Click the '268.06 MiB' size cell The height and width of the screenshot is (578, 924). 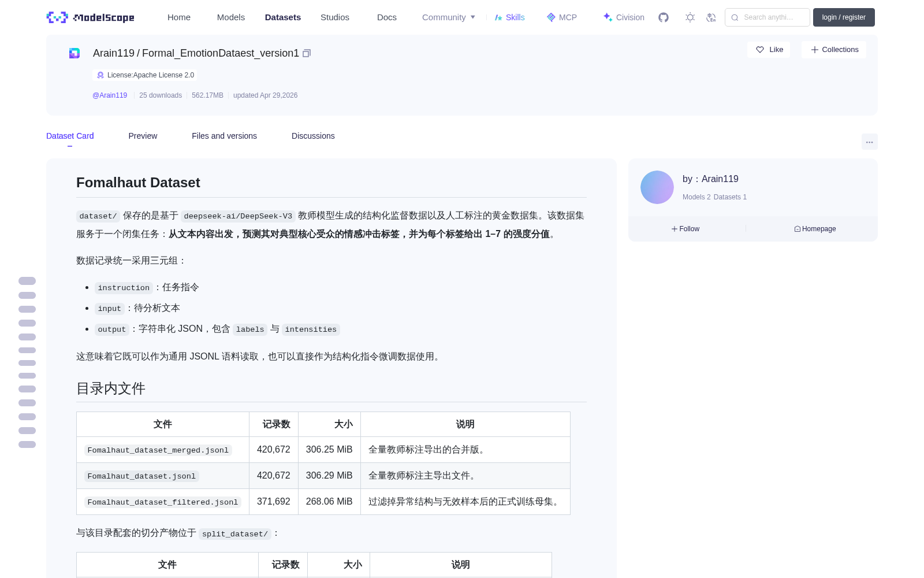(329, 502)
